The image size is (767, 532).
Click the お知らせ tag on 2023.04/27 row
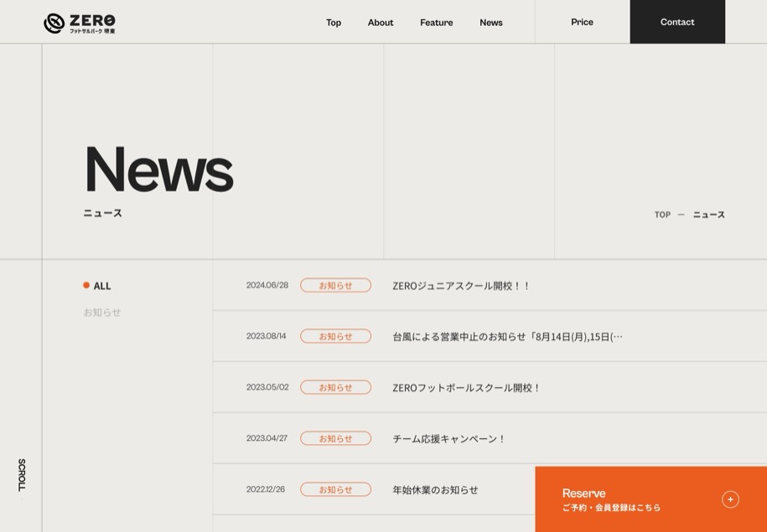coord(335,438)
